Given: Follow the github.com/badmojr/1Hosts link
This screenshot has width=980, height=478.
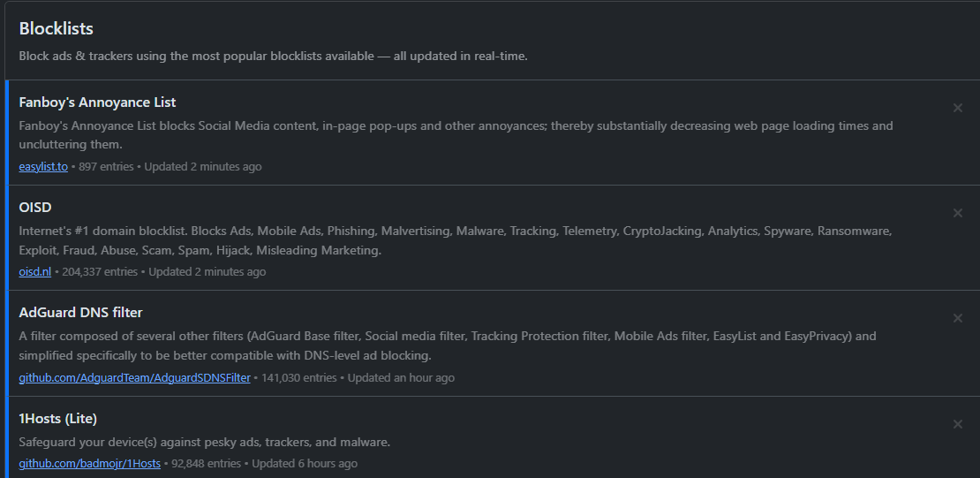Looking at the screenshot, I should 89,463.
